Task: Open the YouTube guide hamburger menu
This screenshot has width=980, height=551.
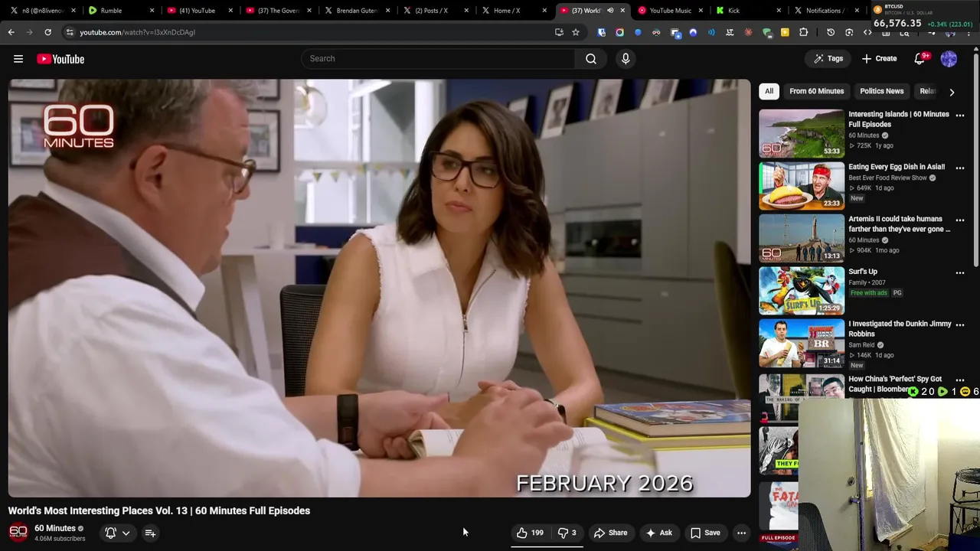Action: (x=18, y=59)
